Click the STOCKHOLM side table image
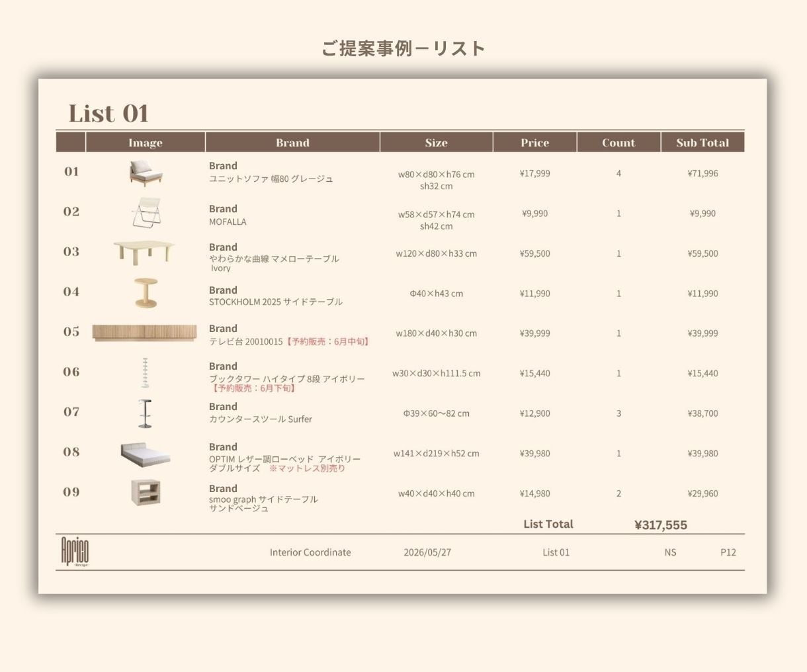The width and height of the screenshot is (807, 672). [146, 293]
